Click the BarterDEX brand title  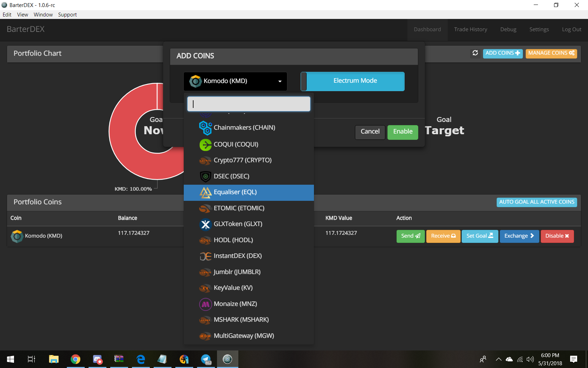click(26, 29)
